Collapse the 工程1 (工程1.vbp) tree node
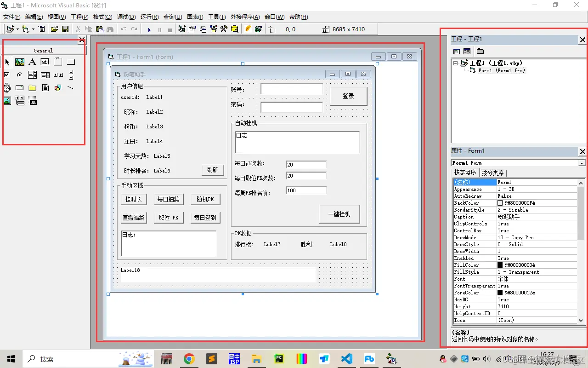 455,63
